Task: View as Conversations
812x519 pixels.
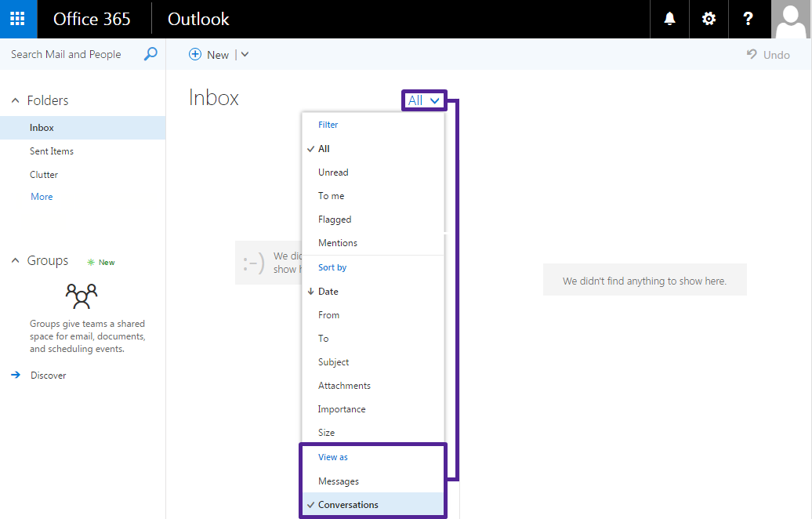Action: [x=373, y=505]
